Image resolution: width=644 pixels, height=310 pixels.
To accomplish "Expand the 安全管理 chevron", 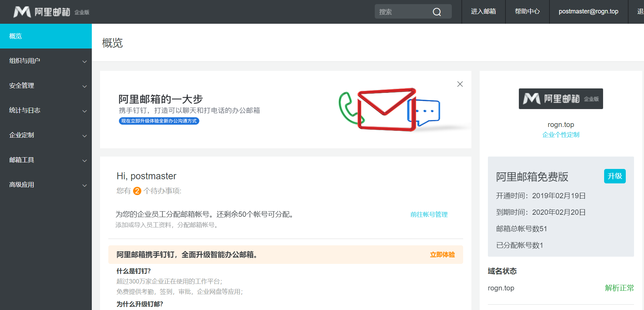I will (x=85, y=86).
